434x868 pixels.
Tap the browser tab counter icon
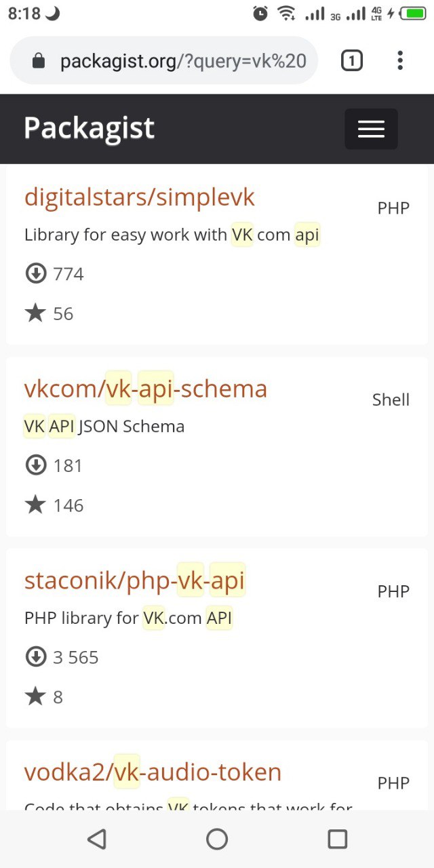[x=351, y=61]
